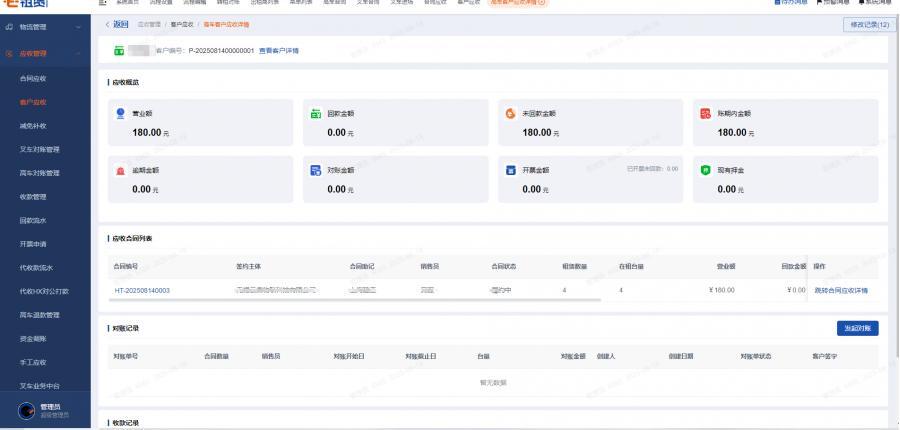Open 合同应收 in the sidebar
Screen dimensions: 900x430
pos(34,77)
